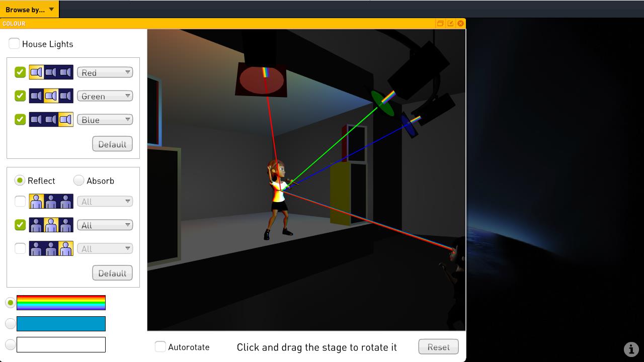644x362 pixels.
Task: Choose third person icon in checked reflect row
Action: (66, 225)
